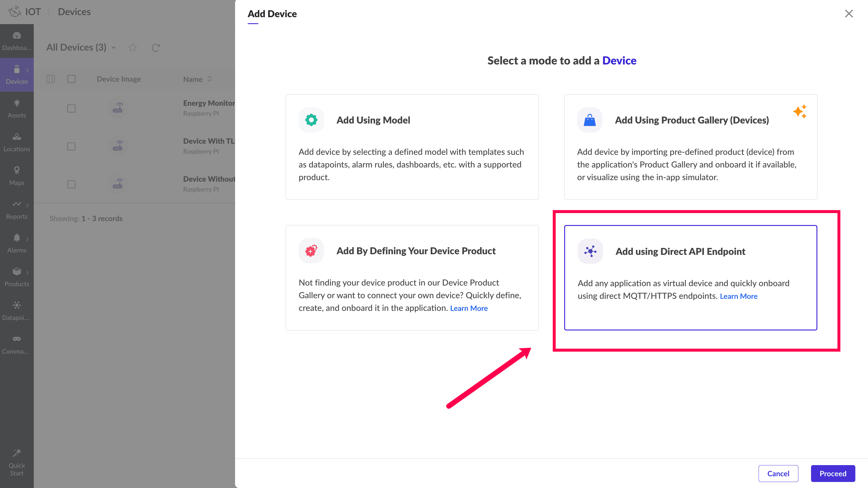Sort devices by Name column arrows
The image size is (868, 488).
pyautogui.click(x=209, y=79)
